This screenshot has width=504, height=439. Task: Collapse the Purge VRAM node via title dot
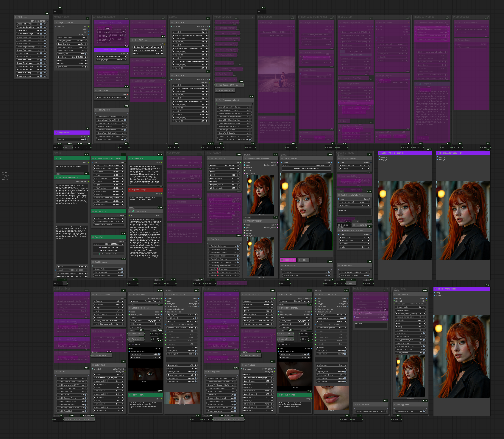pos(56,133)
